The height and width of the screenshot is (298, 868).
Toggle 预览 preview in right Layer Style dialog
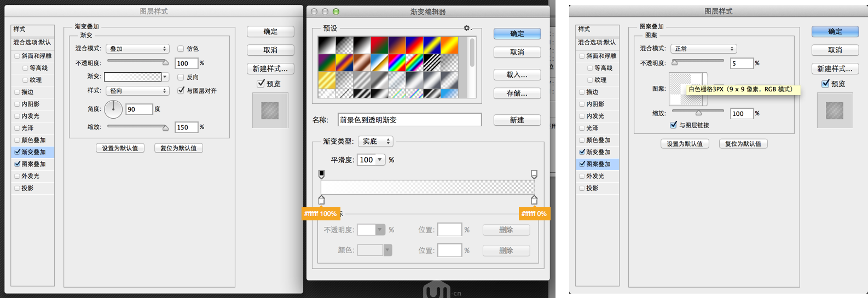(x=825, y=83)
